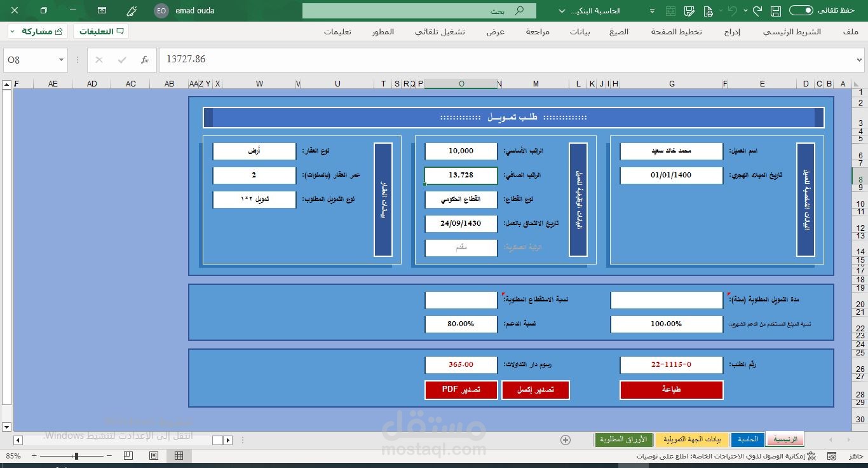Click the تصدير إكسل (Export Excel) button
The image size is (868, 468).
536,390
